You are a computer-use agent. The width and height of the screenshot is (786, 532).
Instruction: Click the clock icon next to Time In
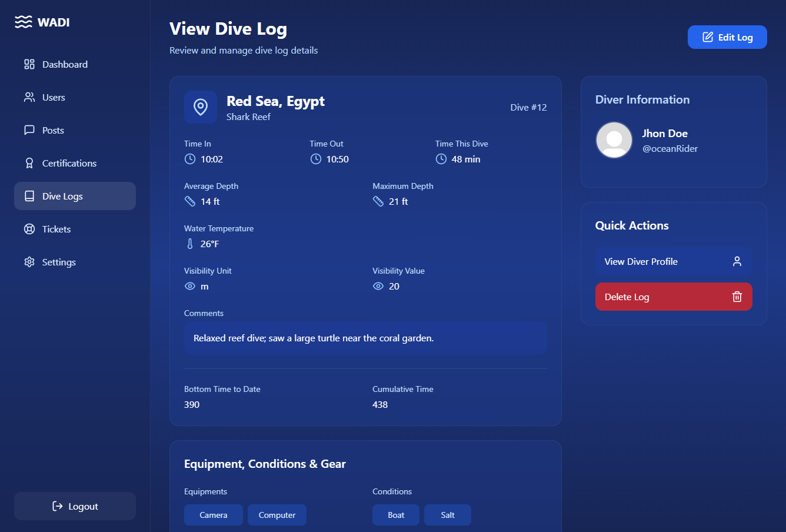pos(190,159)
